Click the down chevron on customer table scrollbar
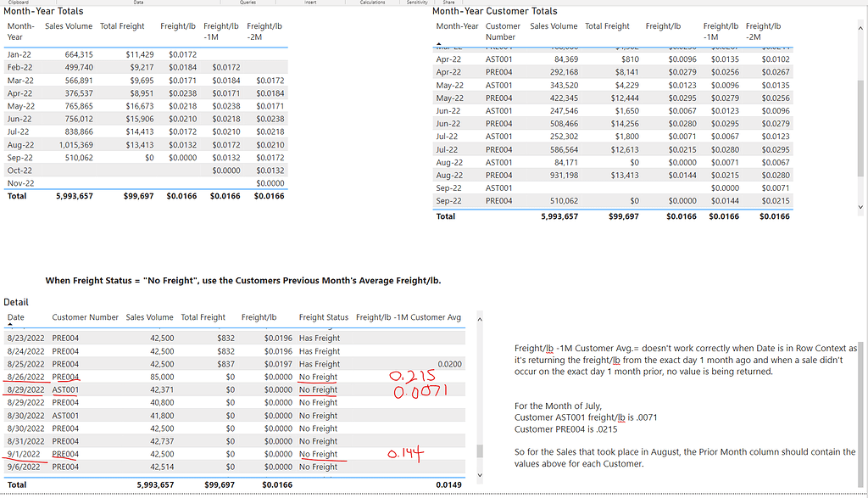This screenshot has height=498, width=868. [860, 204]
